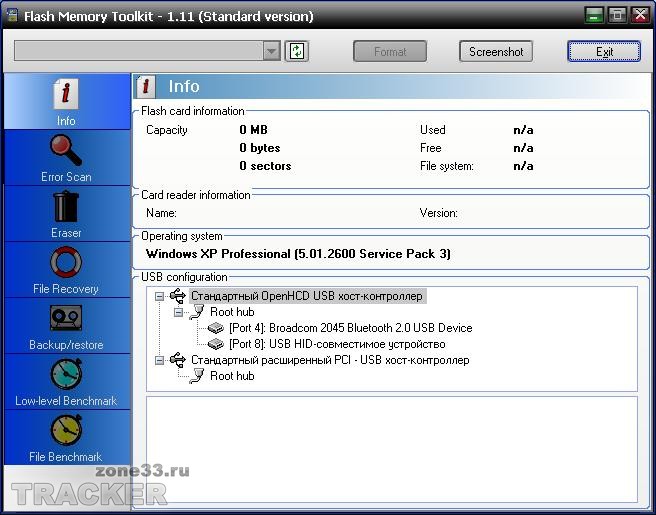Minimize the Flash Memory Toolkit window
This screenshot has width=656, height=515.
coord(594,15)
